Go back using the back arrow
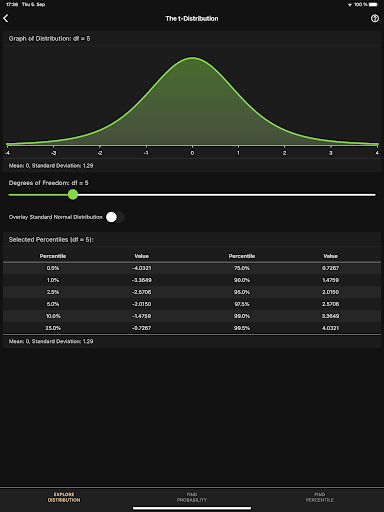This screenshot has height=512, width=384. click(6, 18)
